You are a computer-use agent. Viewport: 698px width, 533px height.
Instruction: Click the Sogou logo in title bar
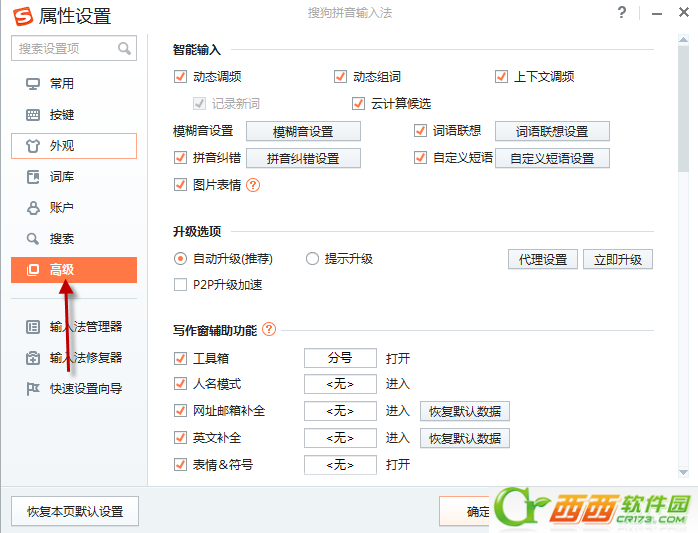point(23,16)
